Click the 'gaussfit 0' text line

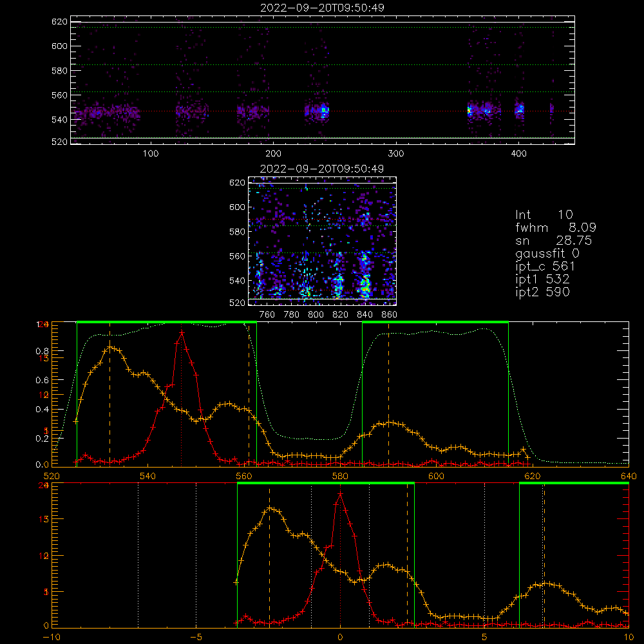click(x=547, y=253)
